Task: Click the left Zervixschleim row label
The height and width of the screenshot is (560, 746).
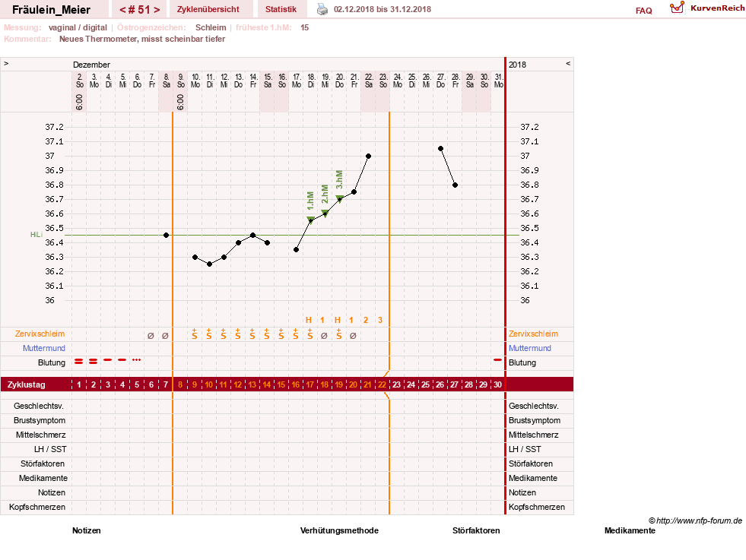Action: 40,334
